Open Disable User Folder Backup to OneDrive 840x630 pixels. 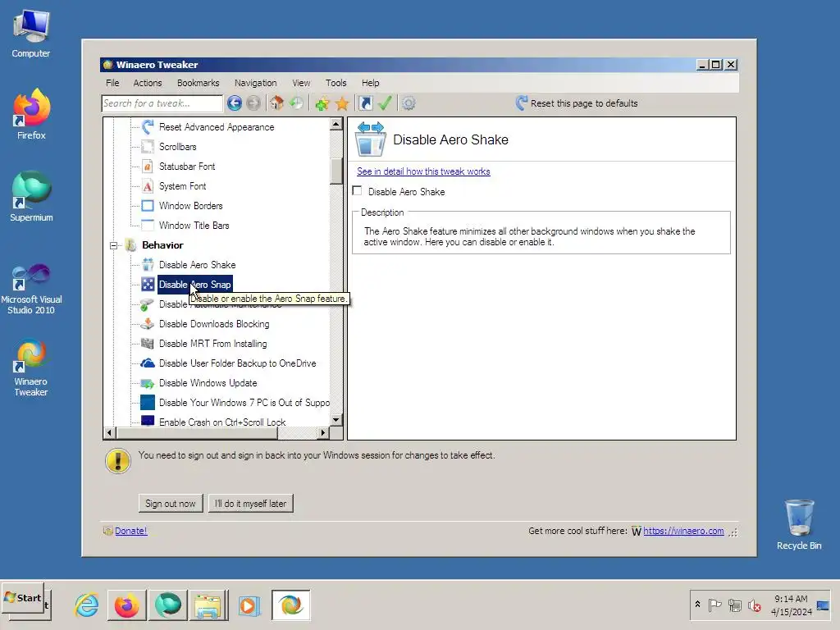[x=237, y=363]
